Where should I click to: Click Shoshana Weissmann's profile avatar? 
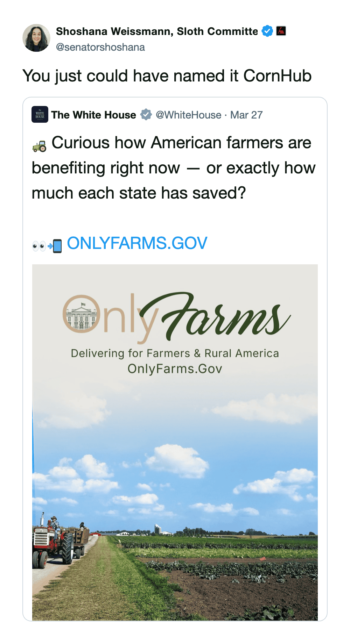(x=36, y=38)
